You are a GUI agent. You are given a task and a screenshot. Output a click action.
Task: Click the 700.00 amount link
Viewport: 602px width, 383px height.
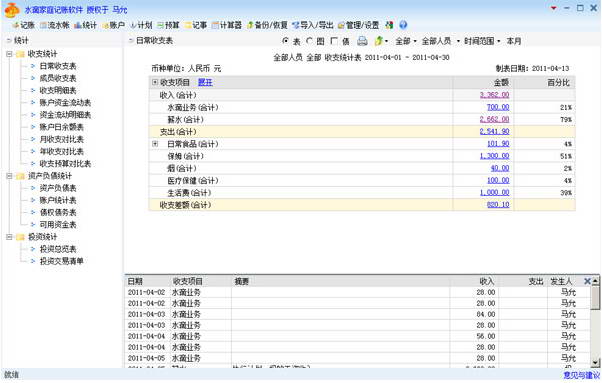point(498,107)
